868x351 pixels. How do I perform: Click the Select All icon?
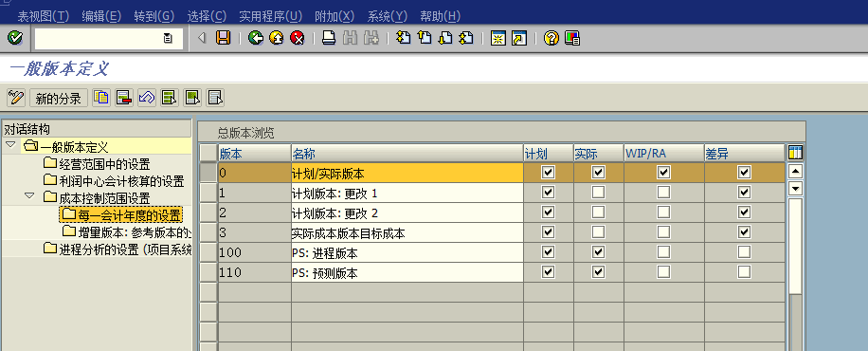170,98
